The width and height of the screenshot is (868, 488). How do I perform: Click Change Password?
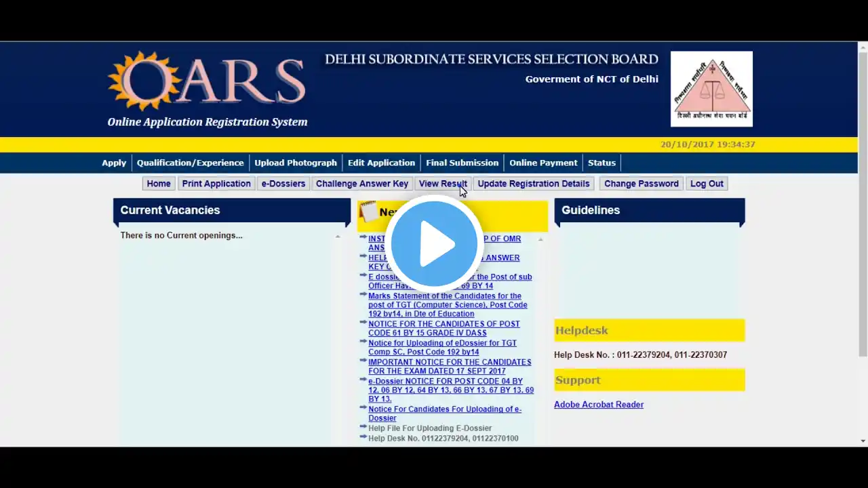click(642, 184)
